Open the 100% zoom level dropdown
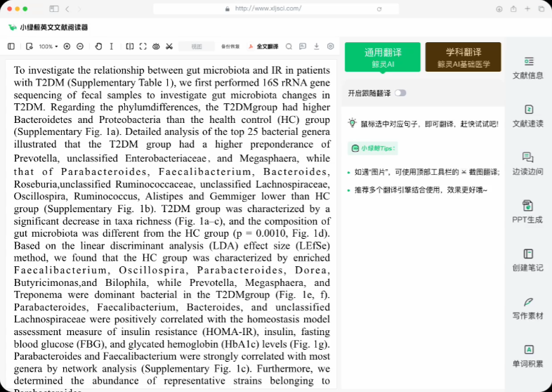The height and width of the screenshot is (392, 552). coord(48,46)
